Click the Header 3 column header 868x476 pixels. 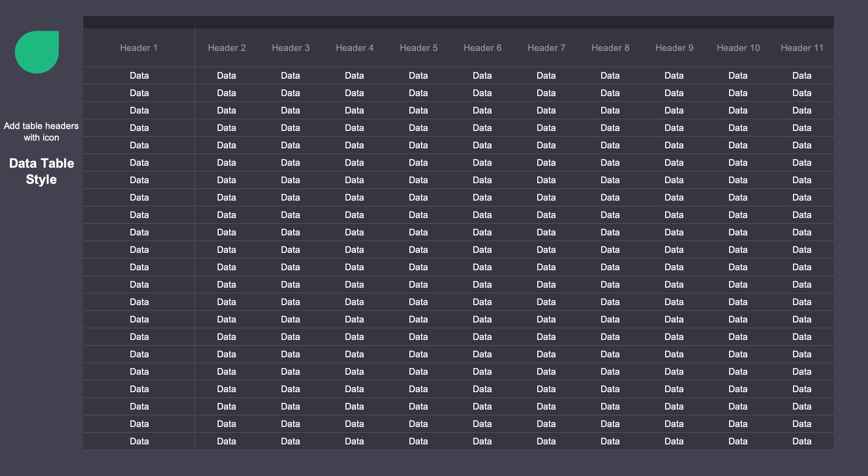(290, 48)
